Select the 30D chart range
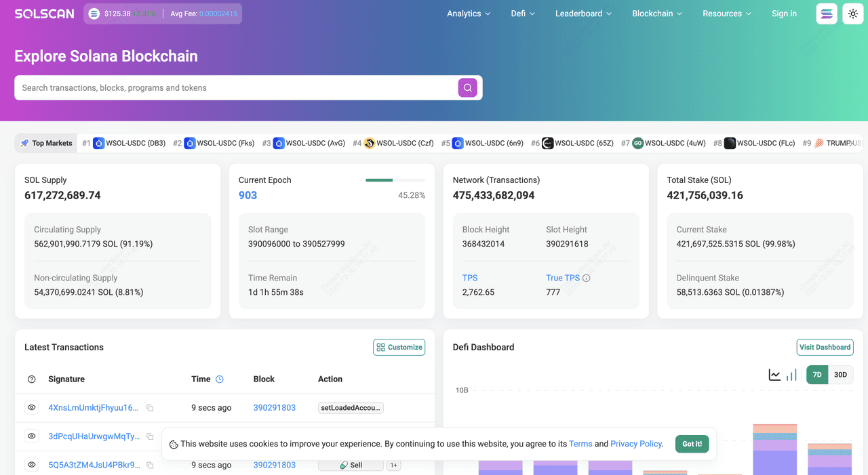Viewport: 868px width, 475px height. pos(840,375)
